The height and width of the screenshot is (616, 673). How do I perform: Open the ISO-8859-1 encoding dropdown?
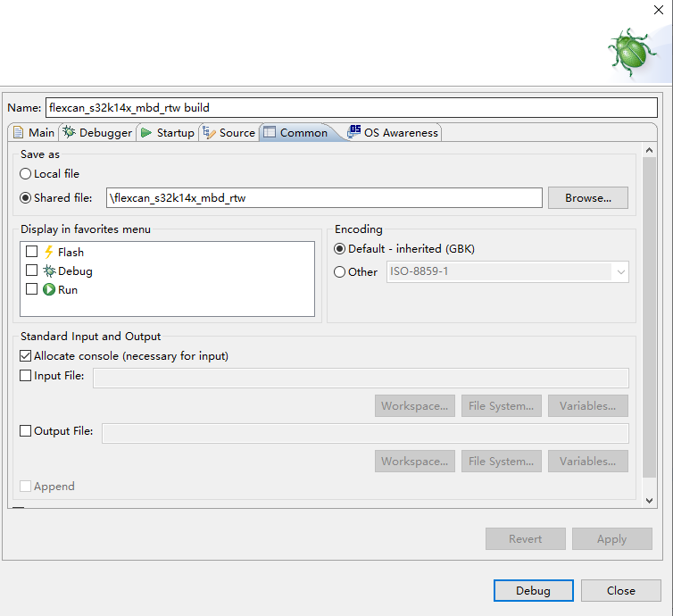(x=508, y=271)
